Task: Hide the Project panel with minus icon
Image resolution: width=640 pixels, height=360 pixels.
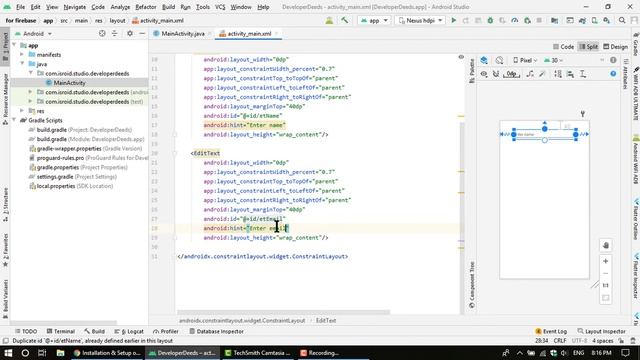Action: [142, 33]
